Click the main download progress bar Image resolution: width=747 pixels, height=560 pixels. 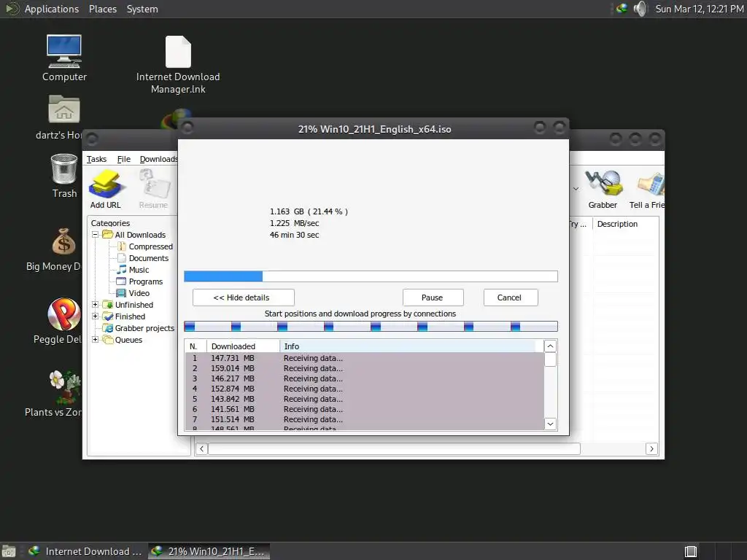[x=371, y=276]
